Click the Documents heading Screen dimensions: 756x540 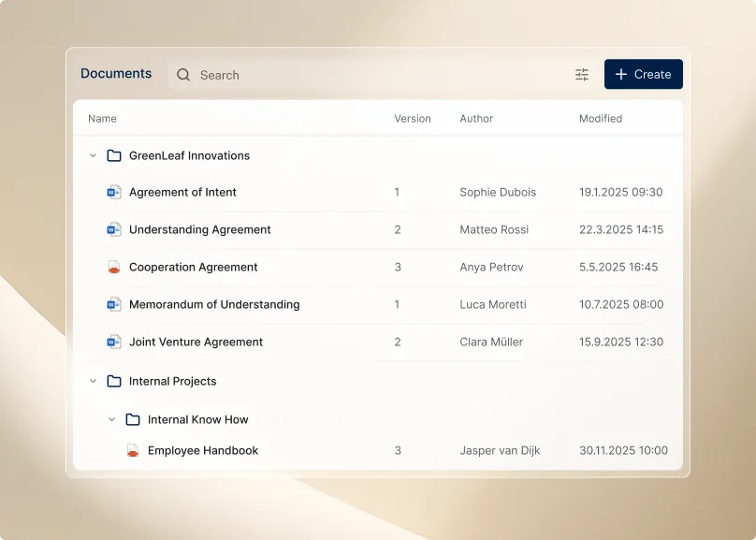point(116,73)
